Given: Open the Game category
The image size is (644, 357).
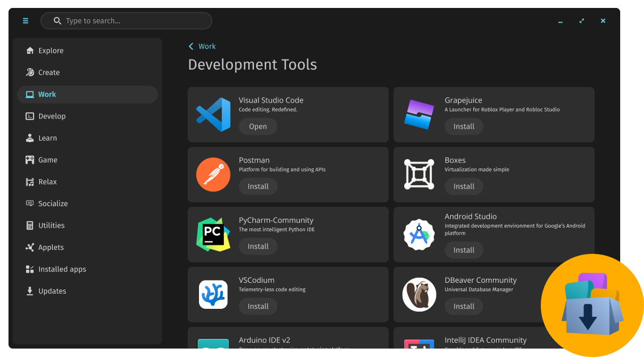Looking at the screenshot, I should 87,160.
